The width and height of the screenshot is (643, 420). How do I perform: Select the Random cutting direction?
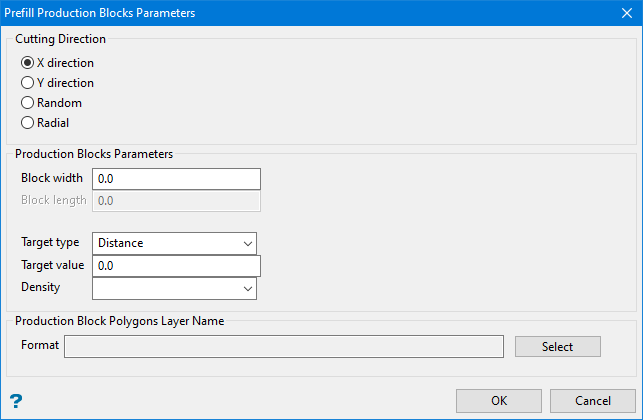point(28,103)
